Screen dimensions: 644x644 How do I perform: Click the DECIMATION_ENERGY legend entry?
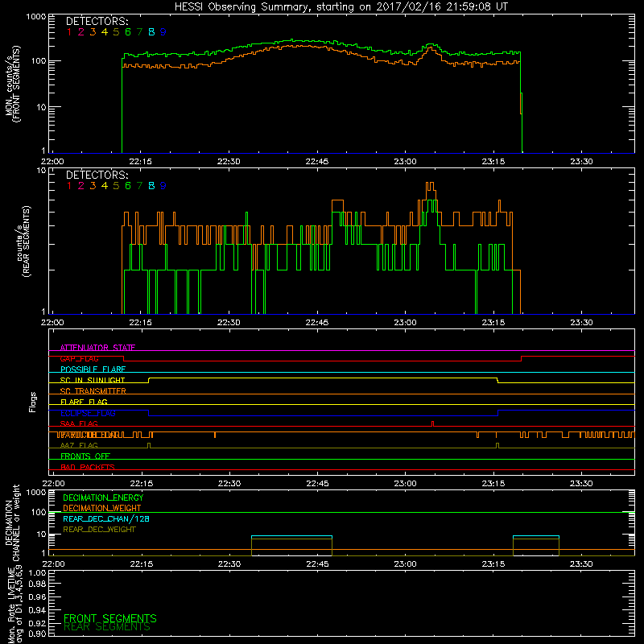pyautogui.click(x=103, y=497)
